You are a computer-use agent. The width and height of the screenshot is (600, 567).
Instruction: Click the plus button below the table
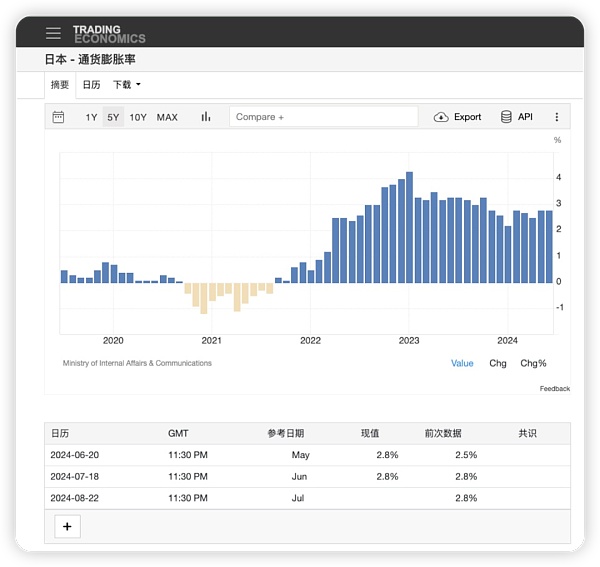tap(67, 527)
